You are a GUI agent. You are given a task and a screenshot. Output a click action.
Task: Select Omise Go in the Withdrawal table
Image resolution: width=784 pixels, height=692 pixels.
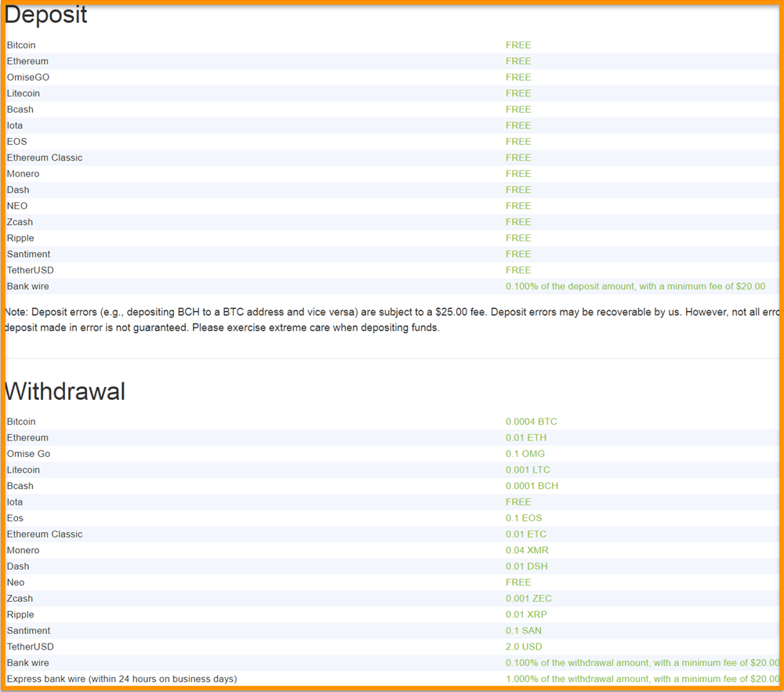28,454
